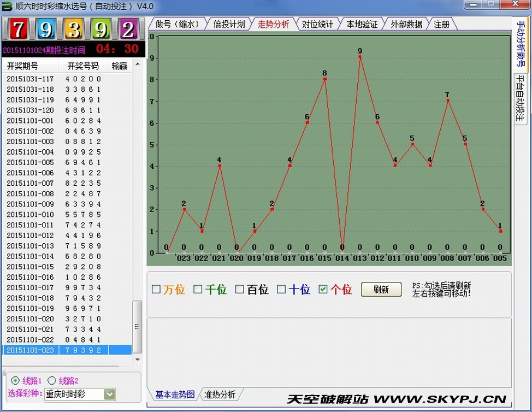Click the purple number 2 ball
The height and width of the screenshot is (412, 532).
(128, 30)
